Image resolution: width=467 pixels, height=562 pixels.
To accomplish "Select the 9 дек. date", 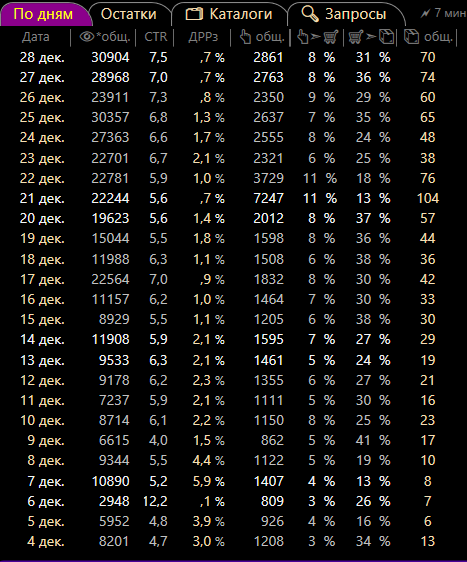I will coord(46,441).
